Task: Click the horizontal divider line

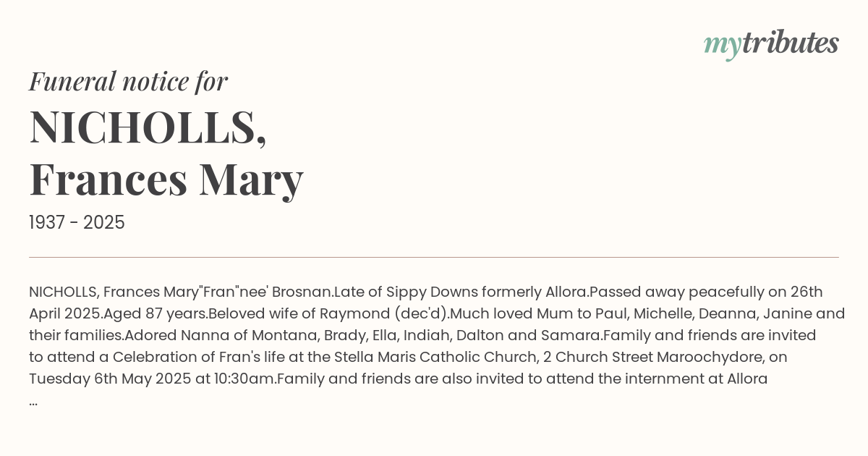Action: tap(434, 257)
